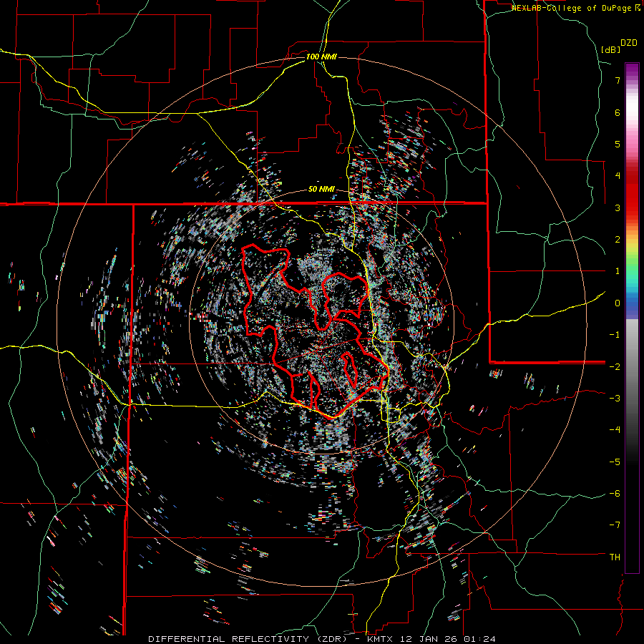Click the 6 value on the color scale
Image resolution: width=644 pixels, height=644 pixels.
tap(618, 112)
